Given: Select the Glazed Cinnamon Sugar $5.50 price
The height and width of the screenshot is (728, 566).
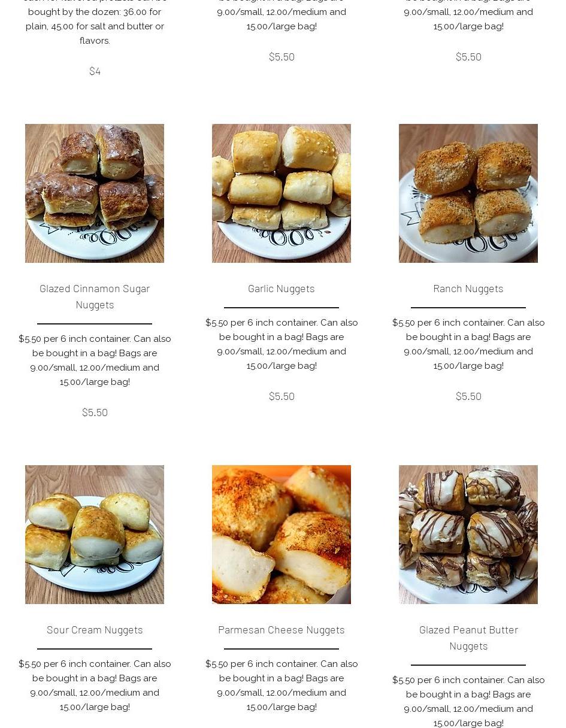Looking at the screenshot, I should (x=95, y=412).
